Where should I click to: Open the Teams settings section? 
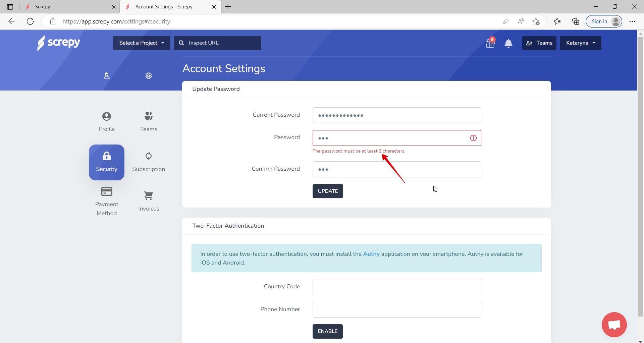pos(149,122)
